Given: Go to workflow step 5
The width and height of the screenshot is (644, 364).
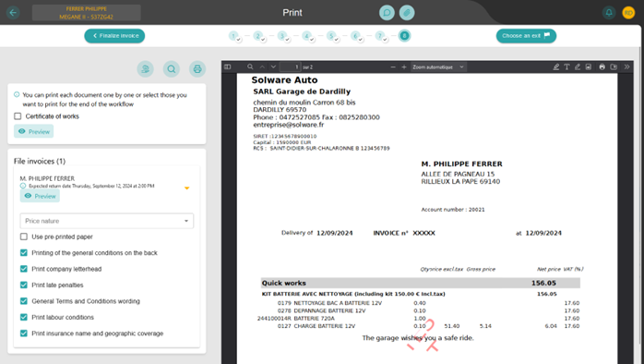Looking at the screenshot, I should (x=331, y=36).
